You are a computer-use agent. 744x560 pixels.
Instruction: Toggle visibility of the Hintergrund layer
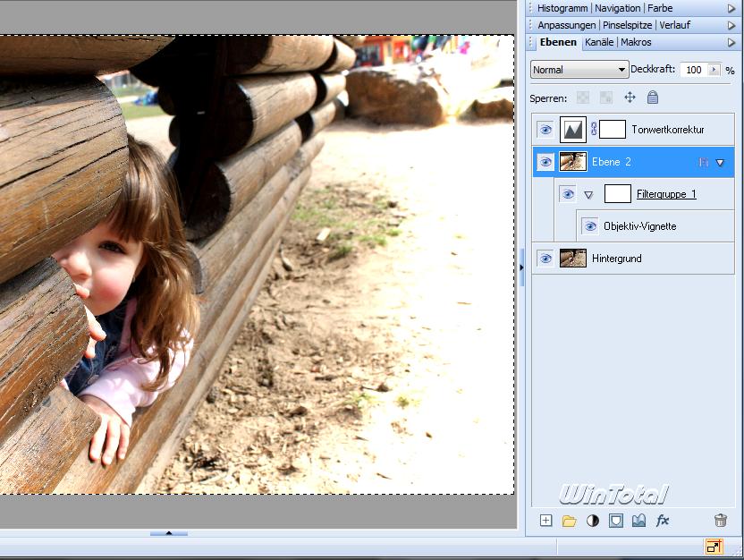(545, 259)
